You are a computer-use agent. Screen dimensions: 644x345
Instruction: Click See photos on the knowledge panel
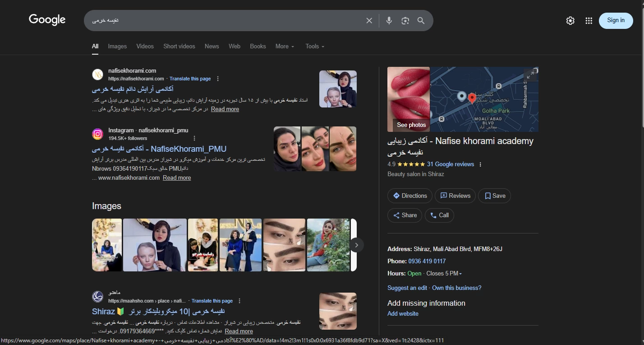point(411,125)
